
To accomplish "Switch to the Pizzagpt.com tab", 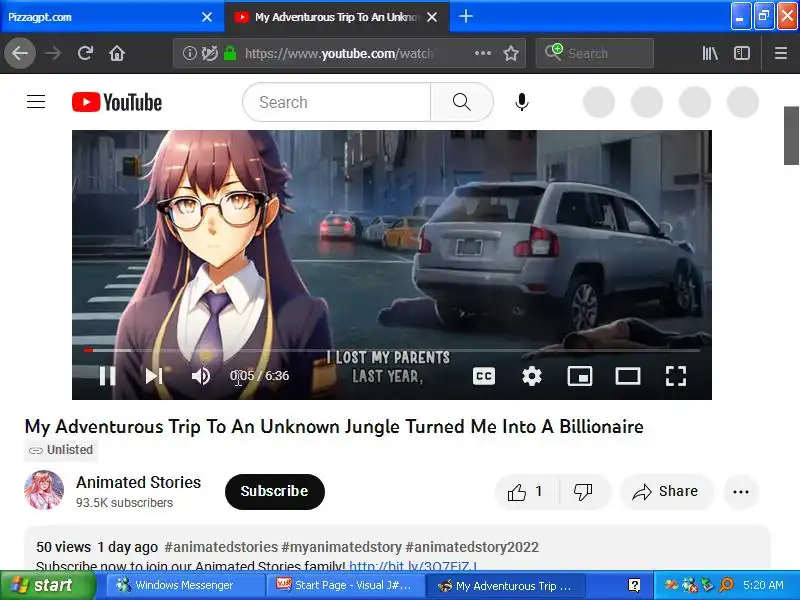I will point(102,17).
